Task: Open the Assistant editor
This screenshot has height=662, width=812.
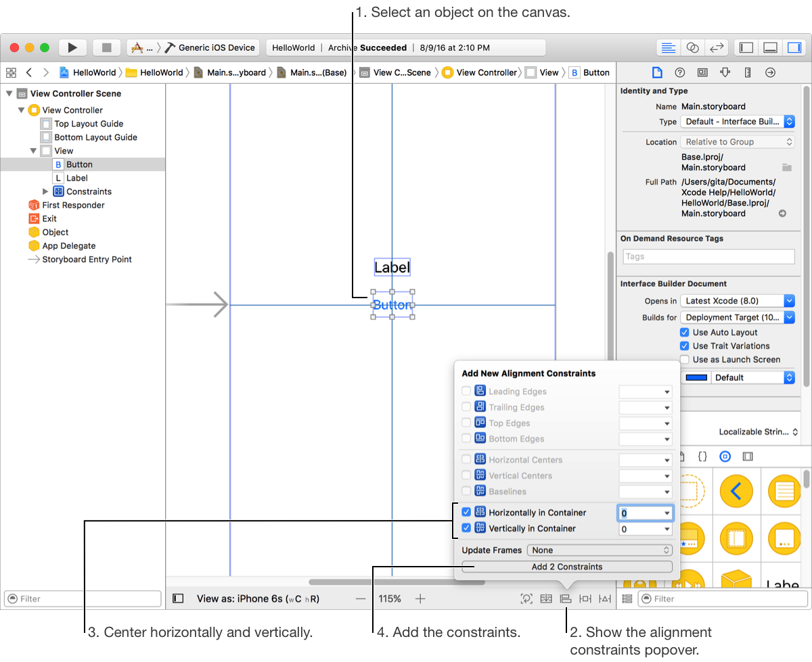Action: tap(692, 47)
